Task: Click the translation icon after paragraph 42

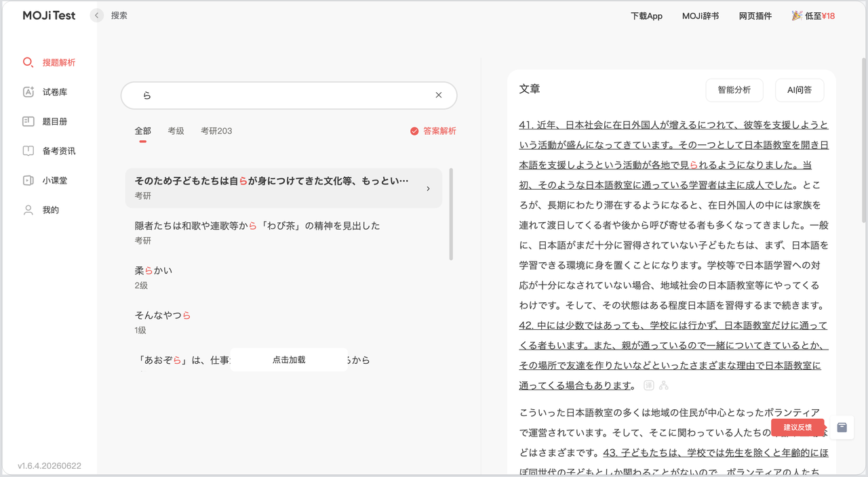Action: pos(648,386)
